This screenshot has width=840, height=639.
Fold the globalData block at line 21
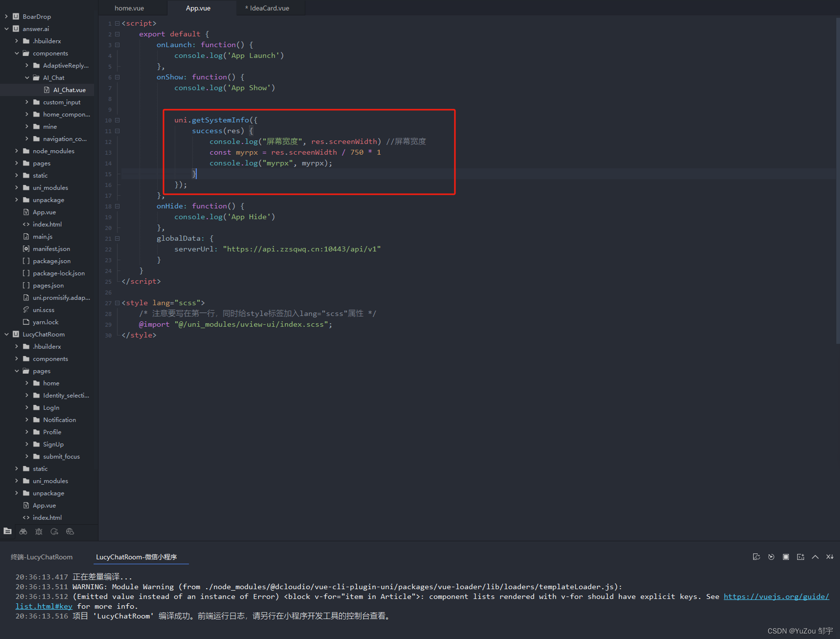(x=117, y=238)
